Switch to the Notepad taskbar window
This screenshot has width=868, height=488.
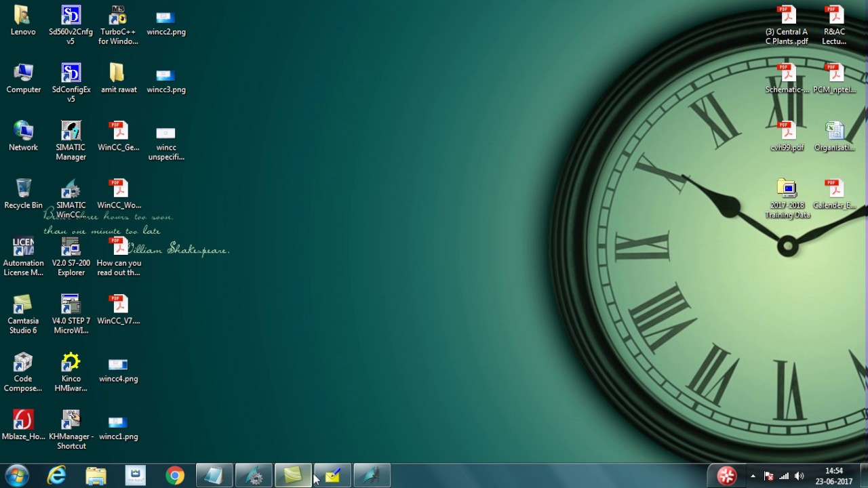point(214,476)
